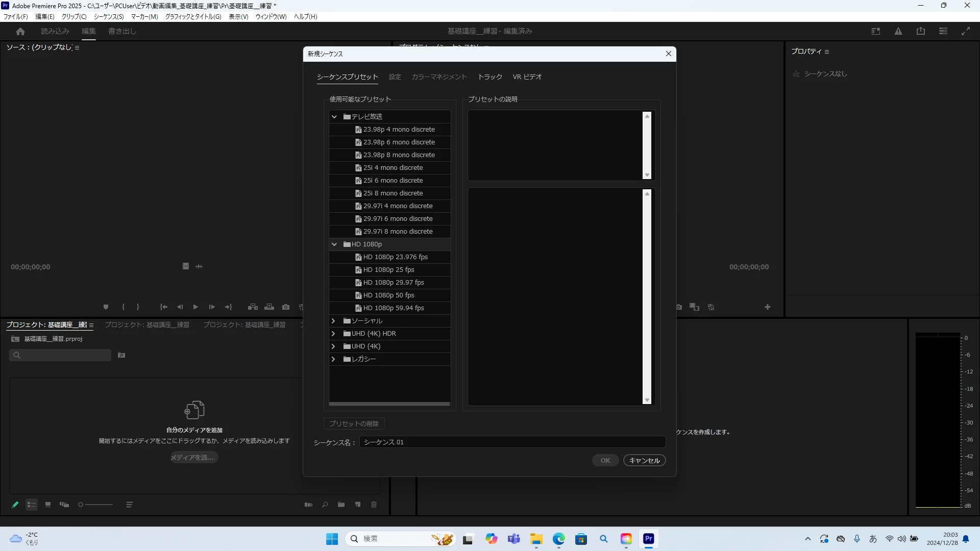
Task: Switch to the トラック tab
Action: tap(490, 77)
